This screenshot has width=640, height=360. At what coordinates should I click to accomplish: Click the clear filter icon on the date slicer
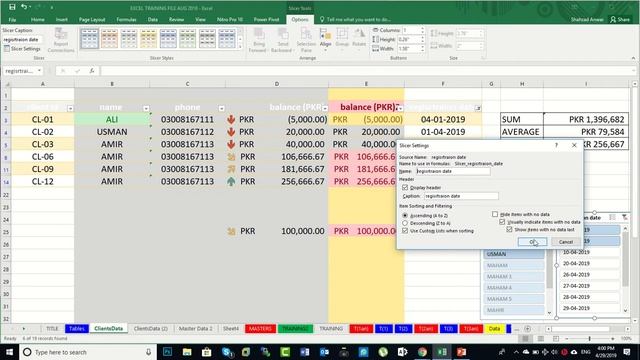(624, 218)
